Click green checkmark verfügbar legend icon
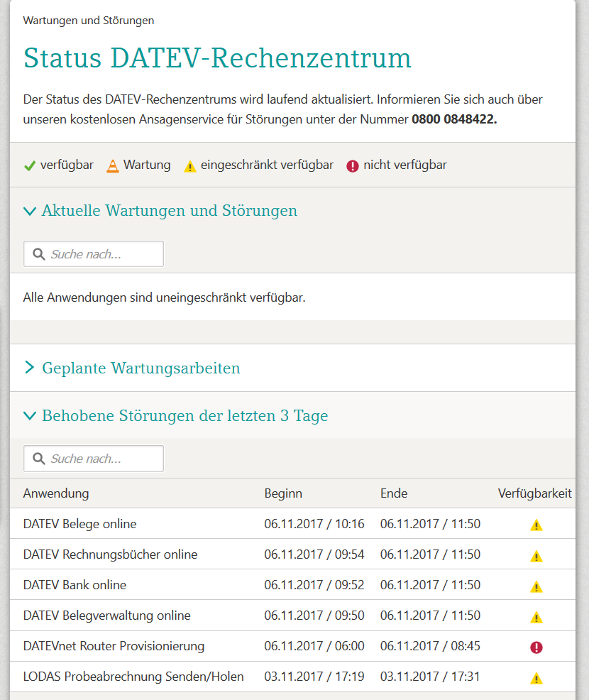The image size is (589, 700). pyautogui.click(x=30, y=165)
